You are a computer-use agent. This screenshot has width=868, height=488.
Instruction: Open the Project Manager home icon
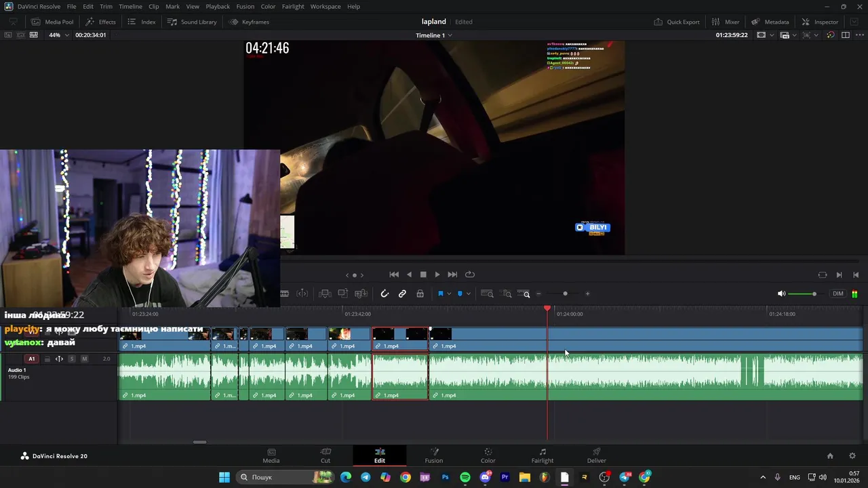(829, 456)
